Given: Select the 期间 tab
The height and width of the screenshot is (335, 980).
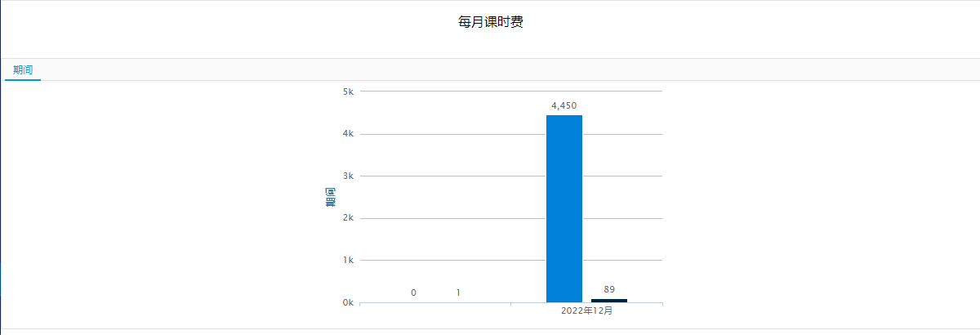Looking at the screenshot, I should coord(23,69).
